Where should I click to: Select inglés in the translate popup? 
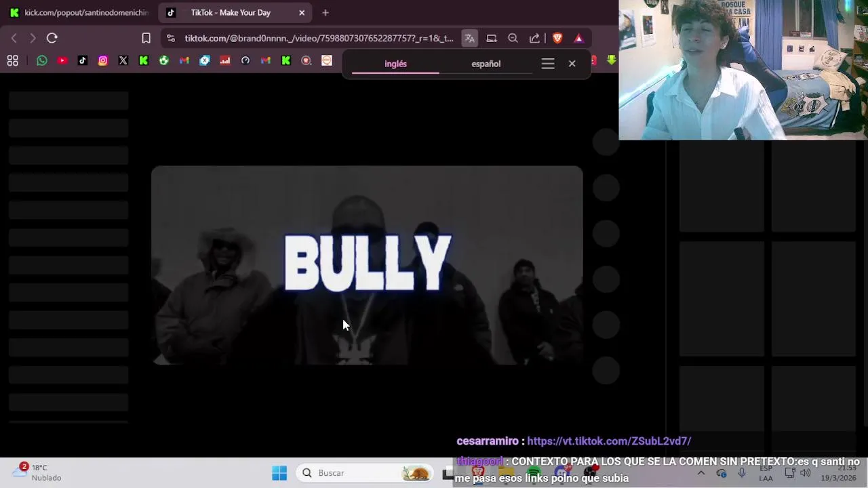click(x=395, y=64)
